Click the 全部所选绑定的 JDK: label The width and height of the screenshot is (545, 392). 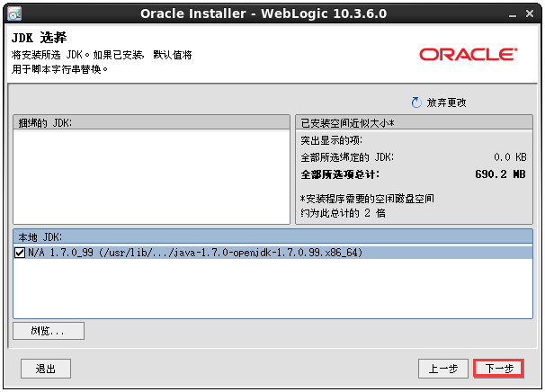click(347, 157)
